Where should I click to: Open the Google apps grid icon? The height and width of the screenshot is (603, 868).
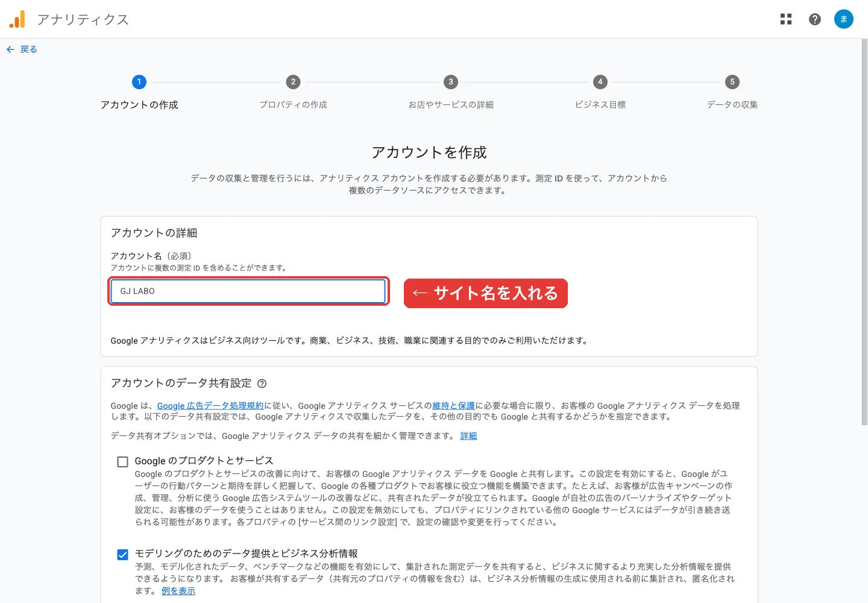[786, 19]
